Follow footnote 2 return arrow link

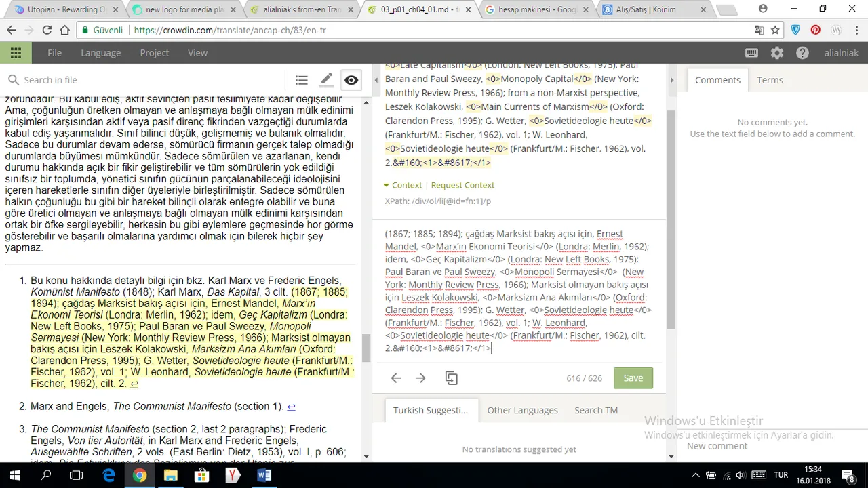pos(291,407)
